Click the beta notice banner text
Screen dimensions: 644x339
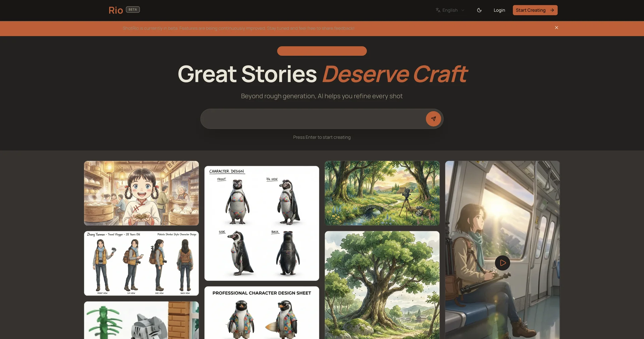238,28
